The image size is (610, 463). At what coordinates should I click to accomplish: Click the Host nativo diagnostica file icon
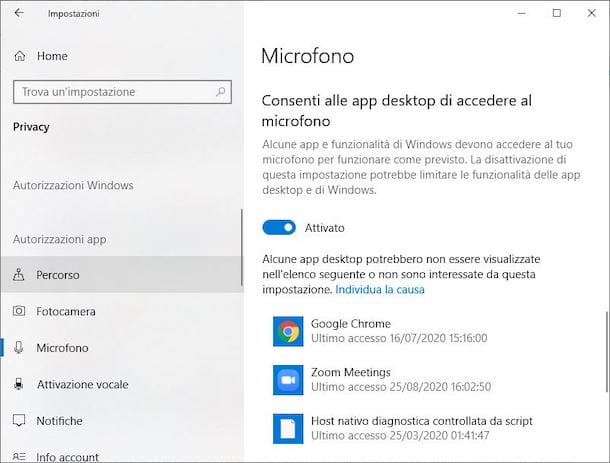coord(288,428)
